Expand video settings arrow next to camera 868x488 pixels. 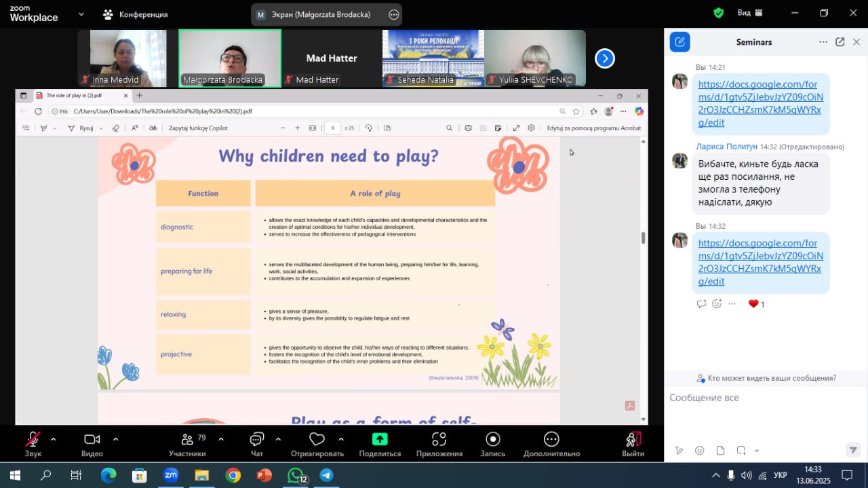tap(115, 438)
